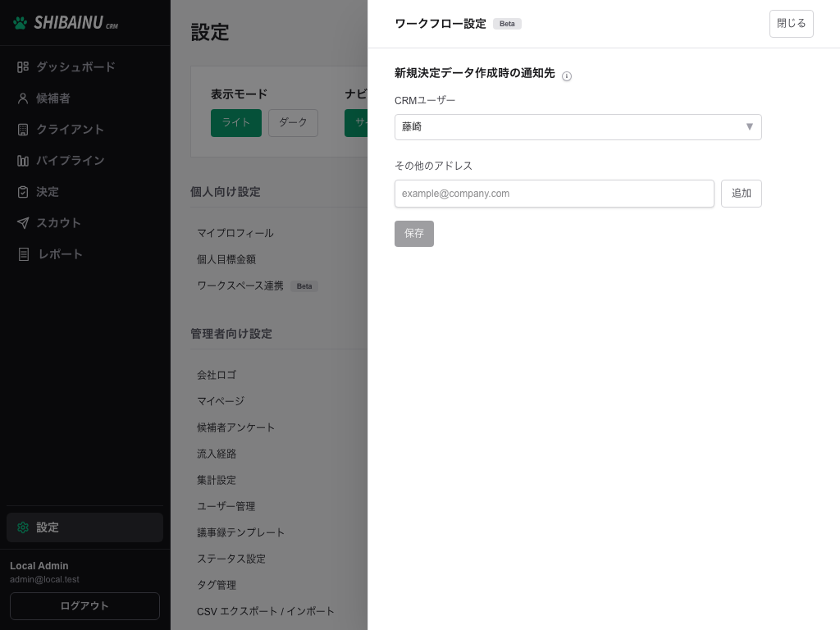Click the 個人向け設定 heading
This screenshot has width=840, height=630.
(226, 192)
